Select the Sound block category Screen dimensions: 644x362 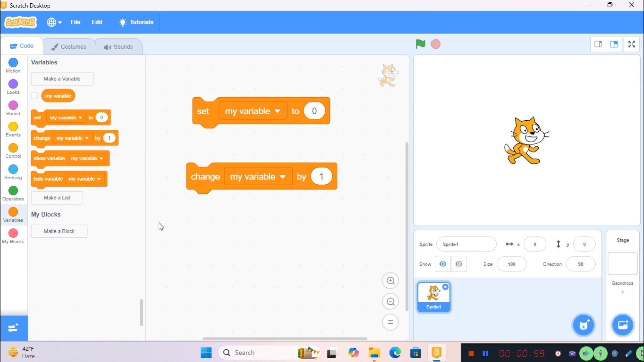(x=13, y=108)
